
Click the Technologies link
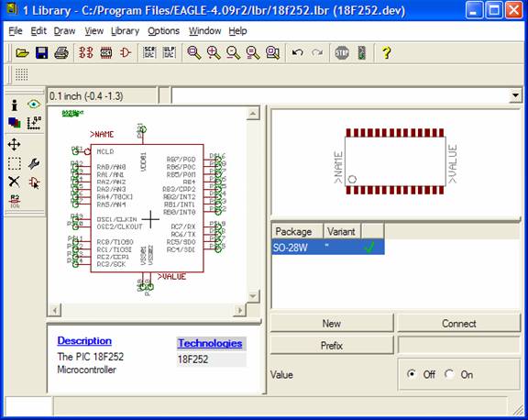(210, 343)
